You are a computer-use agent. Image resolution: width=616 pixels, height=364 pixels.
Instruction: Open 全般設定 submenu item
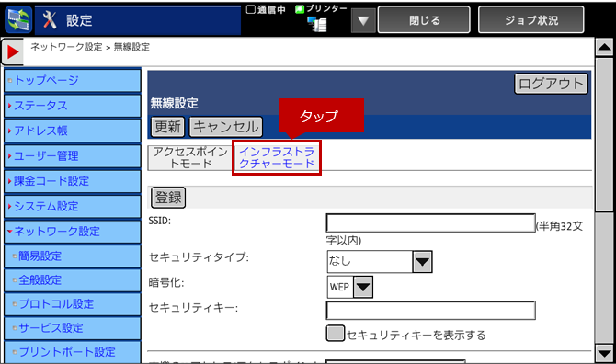pos(73,280)
